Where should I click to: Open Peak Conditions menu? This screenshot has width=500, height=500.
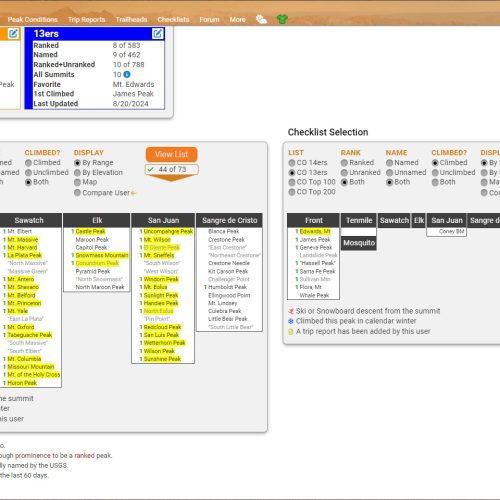[33, 19]
